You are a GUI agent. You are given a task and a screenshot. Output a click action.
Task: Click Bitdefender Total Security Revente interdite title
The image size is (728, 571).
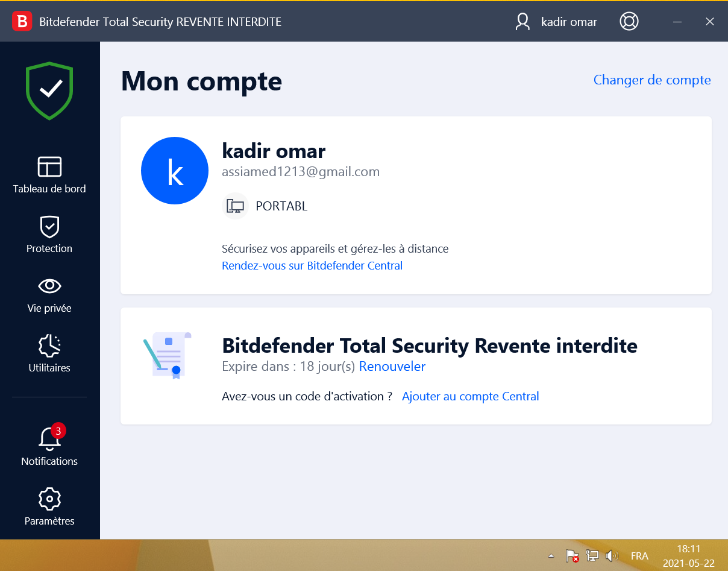click(430, 346)
